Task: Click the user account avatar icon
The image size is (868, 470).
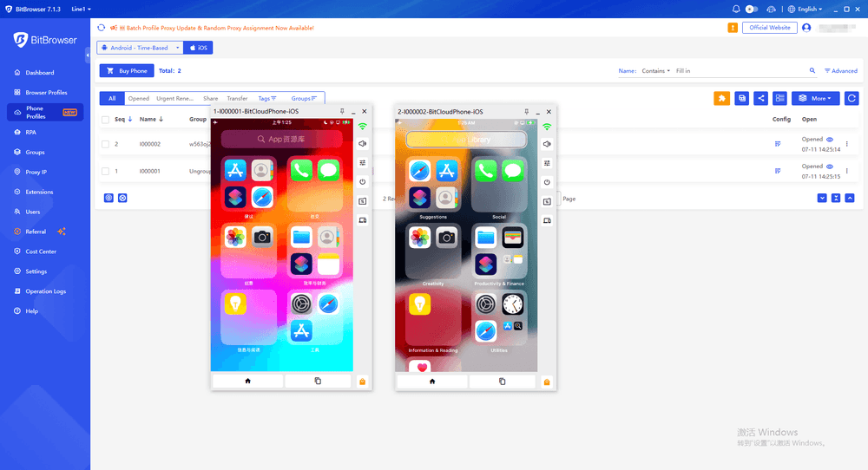Action: pos(806,28)
